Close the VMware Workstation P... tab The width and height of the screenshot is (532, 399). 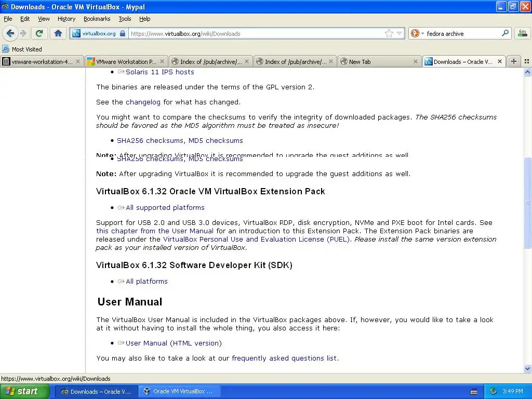162,61
